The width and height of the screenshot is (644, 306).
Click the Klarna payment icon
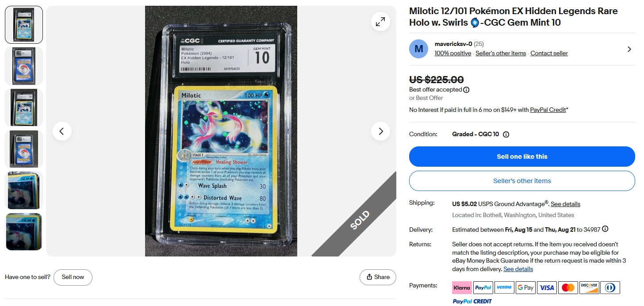(x=462, y=287)
